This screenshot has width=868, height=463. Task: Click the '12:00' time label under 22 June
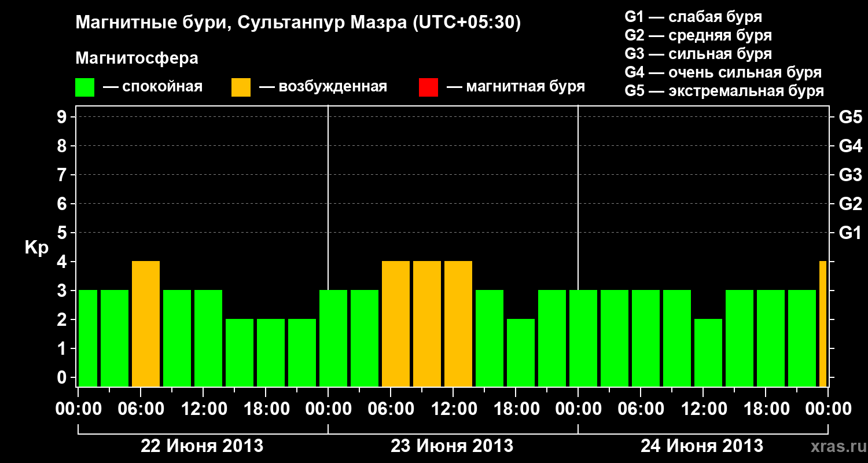point(204,409)
